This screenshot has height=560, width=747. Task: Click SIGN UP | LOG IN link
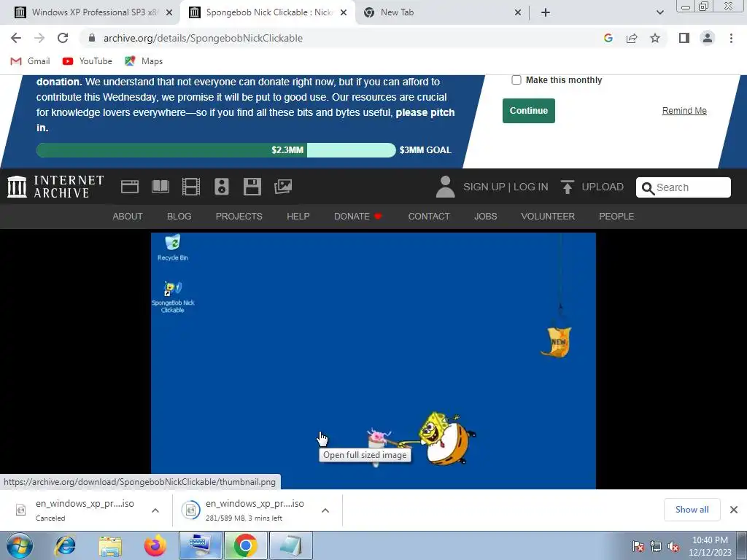(x=506, y=187)
